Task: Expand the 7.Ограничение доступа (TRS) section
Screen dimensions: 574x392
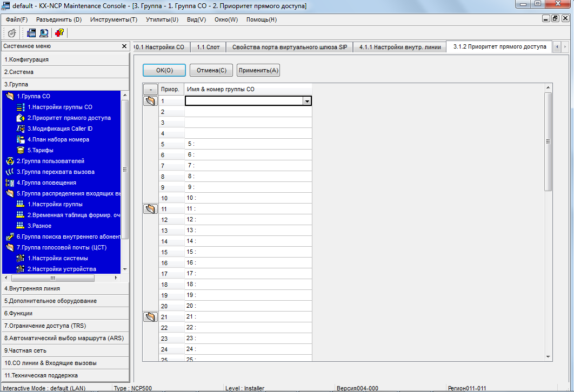Action: 44,326
